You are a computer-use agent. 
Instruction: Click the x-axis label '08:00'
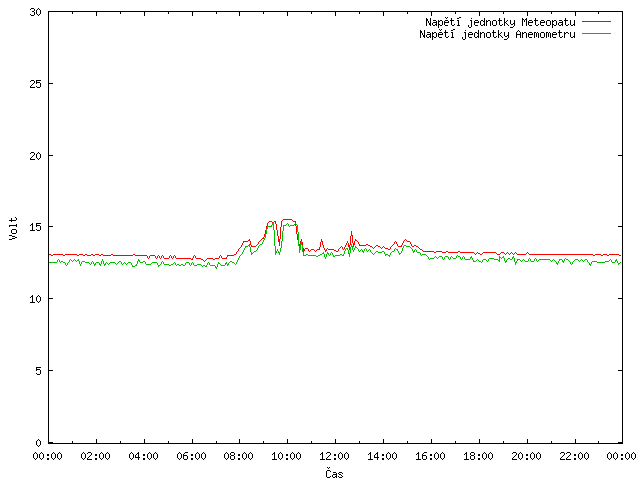(239, 456)
